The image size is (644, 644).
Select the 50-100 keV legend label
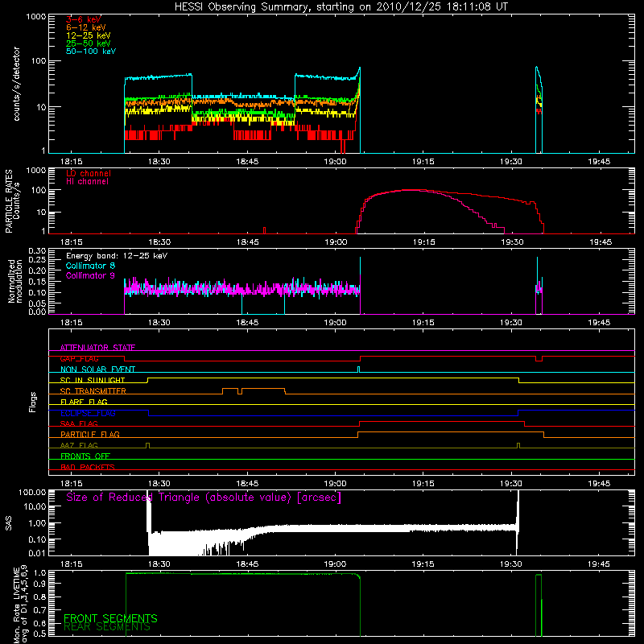91,52
